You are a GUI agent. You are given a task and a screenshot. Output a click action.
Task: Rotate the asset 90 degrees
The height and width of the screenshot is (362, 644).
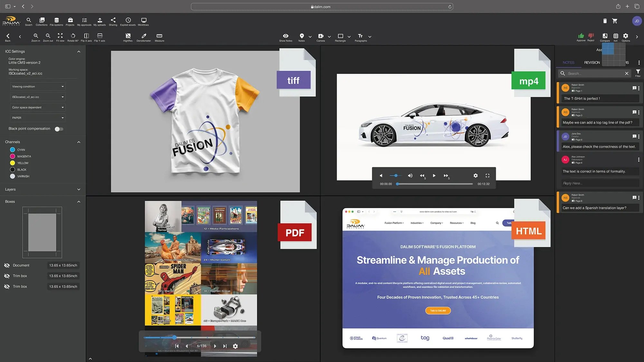pyautogui.click(x=73, y=37)
